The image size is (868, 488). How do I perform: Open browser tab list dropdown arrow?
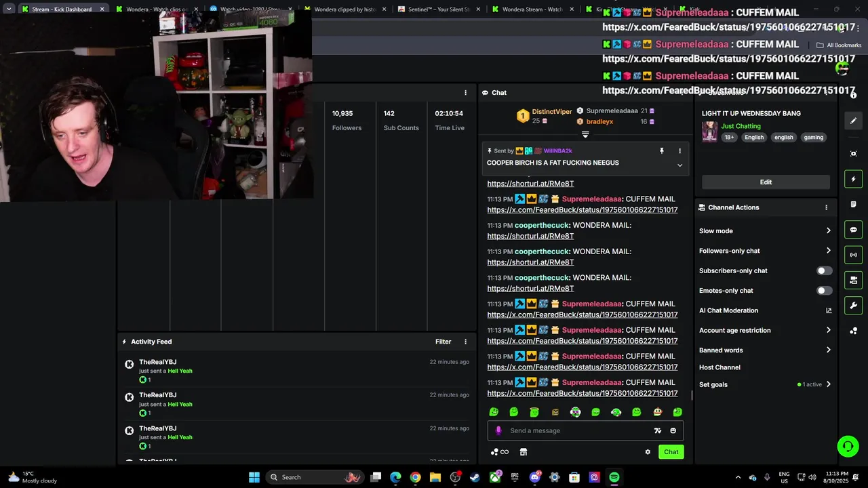[9, 9]
